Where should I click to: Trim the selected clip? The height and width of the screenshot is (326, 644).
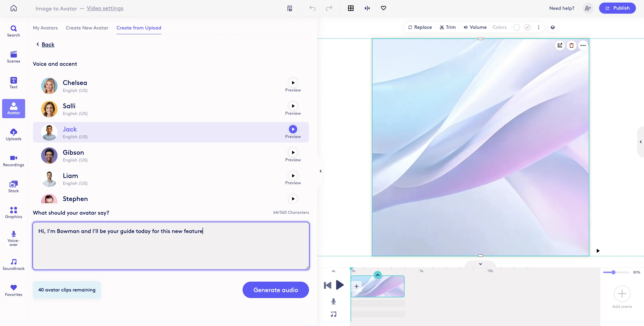(447, 27)
